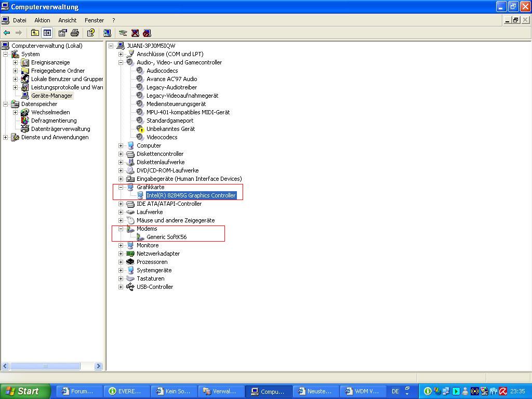
Task: Select Mäuse und andere Zeigegeräte
Action: click(x=176, y=220)
